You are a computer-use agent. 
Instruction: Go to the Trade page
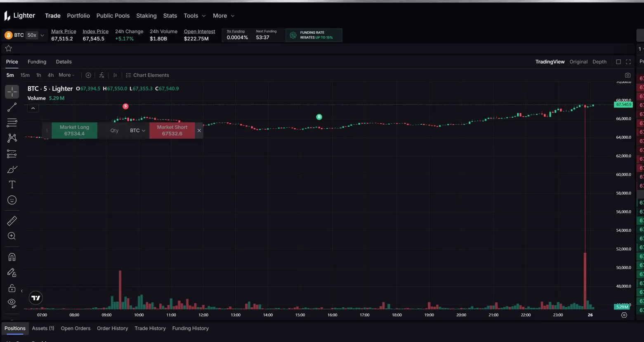coord(53,16)
